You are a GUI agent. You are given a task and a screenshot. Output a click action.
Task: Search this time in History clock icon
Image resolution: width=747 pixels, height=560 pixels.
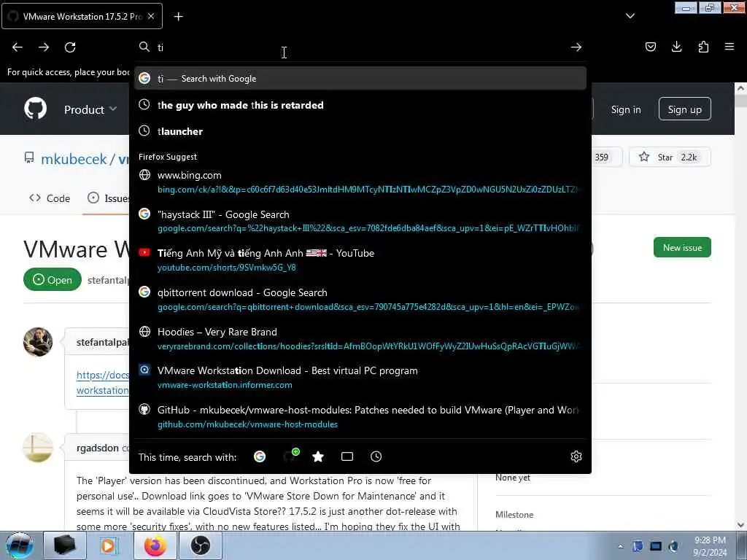tap(376, 456)
